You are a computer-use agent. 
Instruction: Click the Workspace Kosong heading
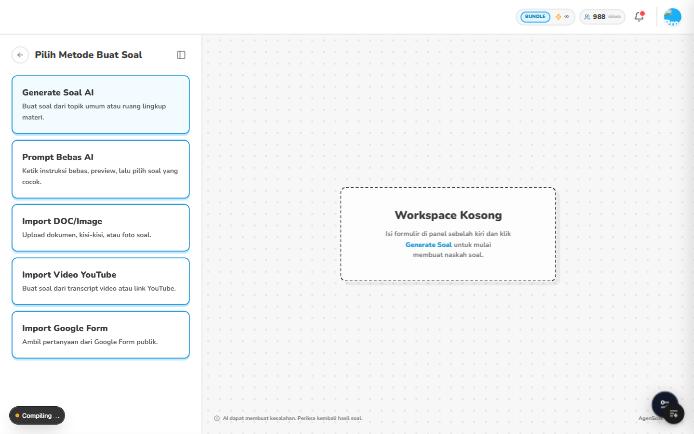pyautogui.click(x=448, y=215)
